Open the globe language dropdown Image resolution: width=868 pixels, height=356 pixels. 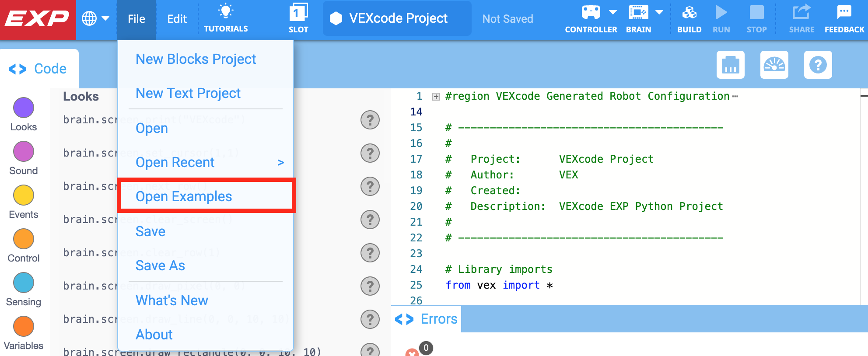[x=96, y=18]
